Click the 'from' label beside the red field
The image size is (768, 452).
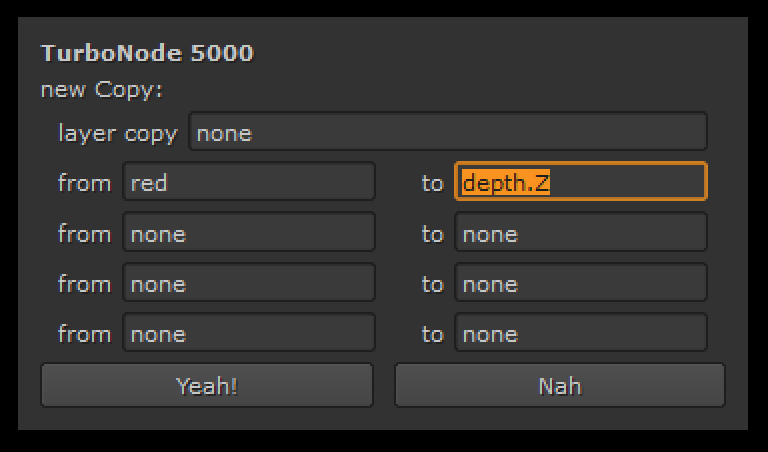pyautogui.click(x=84, y=183)
